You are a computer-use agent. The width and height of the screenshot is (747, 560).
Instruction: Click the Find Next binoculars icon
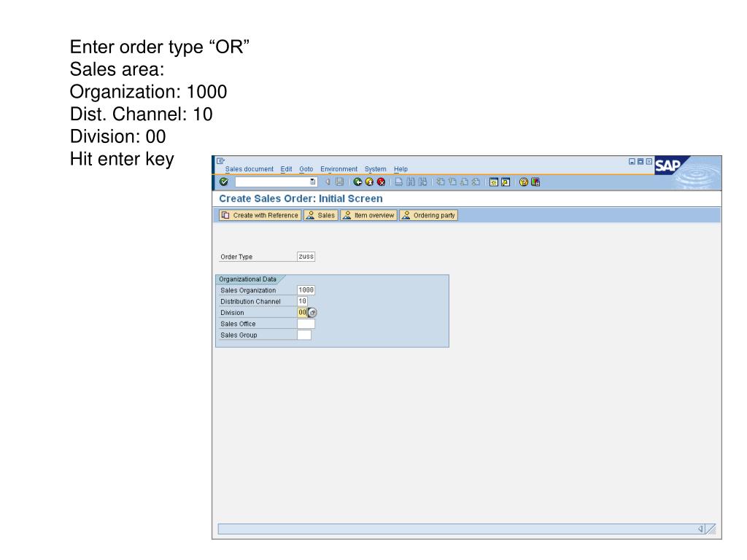[422, 182]
